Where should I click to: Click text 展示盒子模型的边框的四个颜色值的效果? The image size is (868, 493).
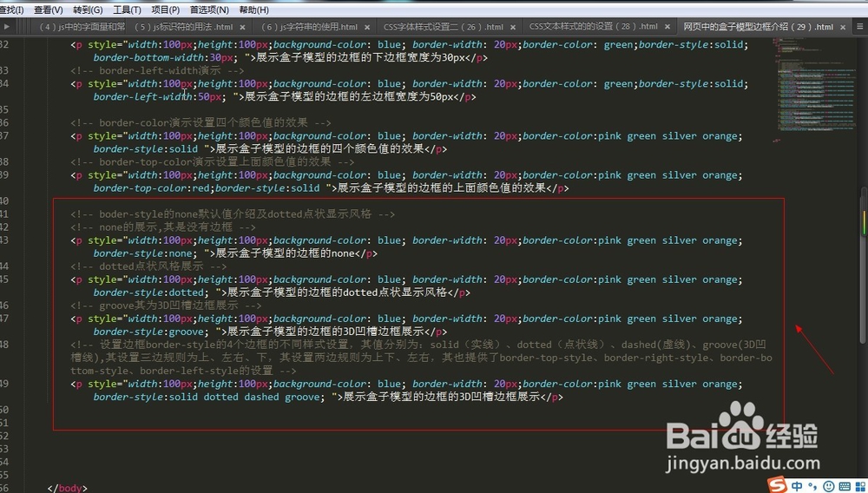tap(319, 148)
